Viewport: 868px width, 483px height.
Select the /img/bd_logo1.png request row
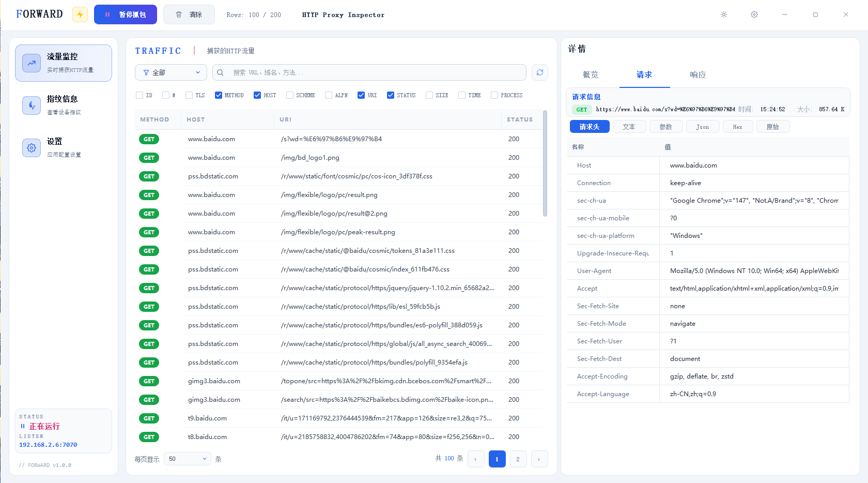point(339,158)
